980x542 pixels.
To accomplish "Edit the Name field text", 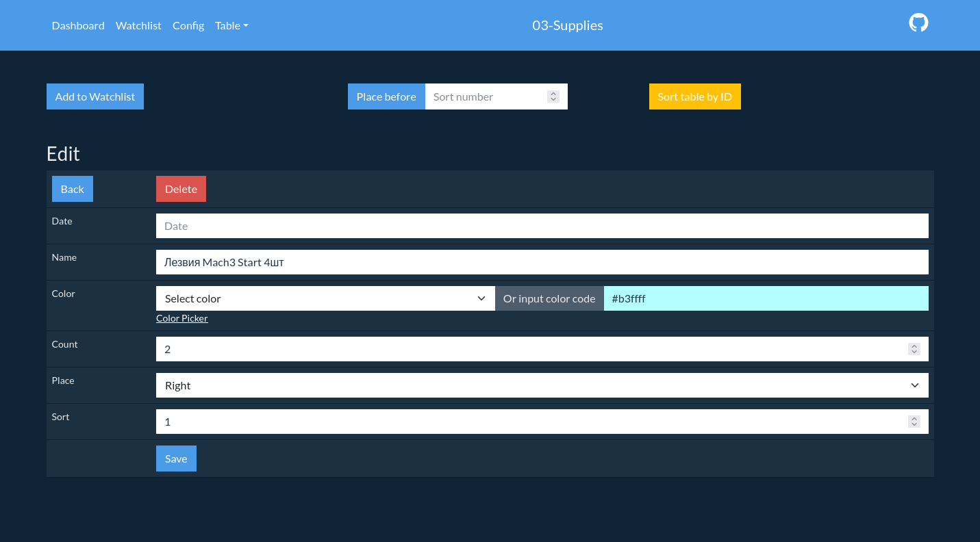I will (x=542, y=262).
